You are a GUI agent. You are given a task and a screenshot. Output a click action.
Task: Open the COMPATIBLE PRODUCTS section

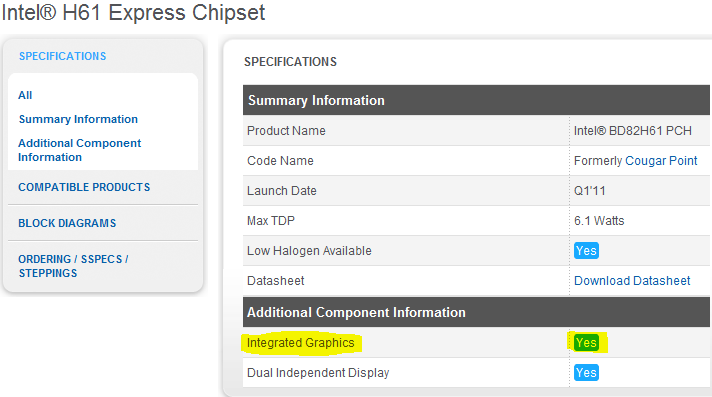[84, 187]
